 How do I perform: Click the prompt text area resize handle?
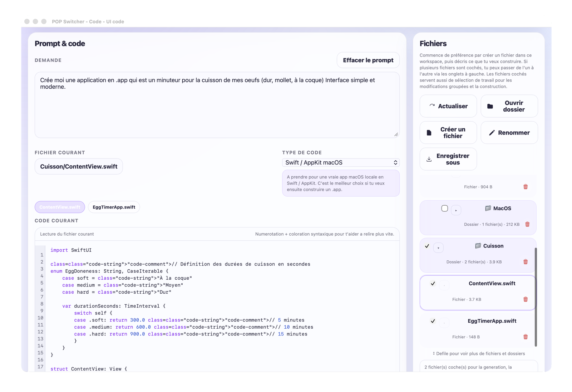pos(396,134)
